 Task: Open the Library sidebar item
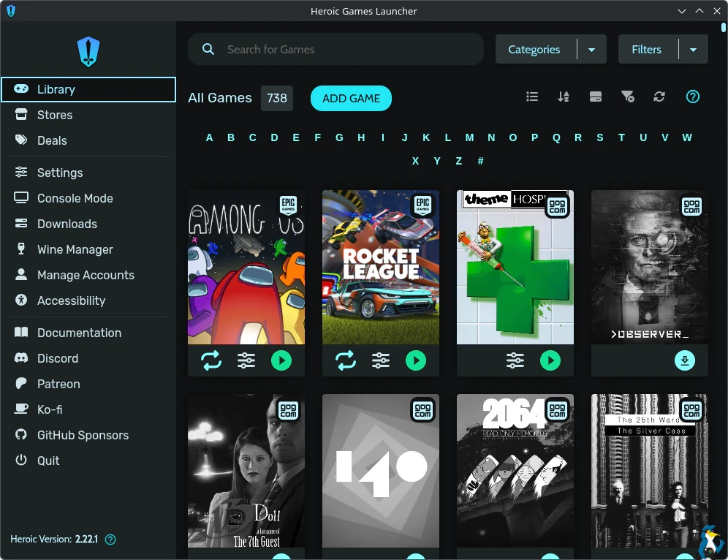[88, 89]
